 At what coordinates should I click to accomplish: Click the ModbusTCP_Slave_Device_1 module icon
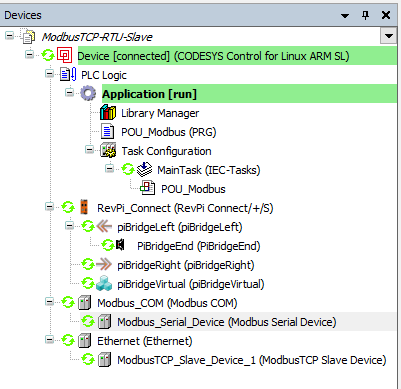[104, 360]
